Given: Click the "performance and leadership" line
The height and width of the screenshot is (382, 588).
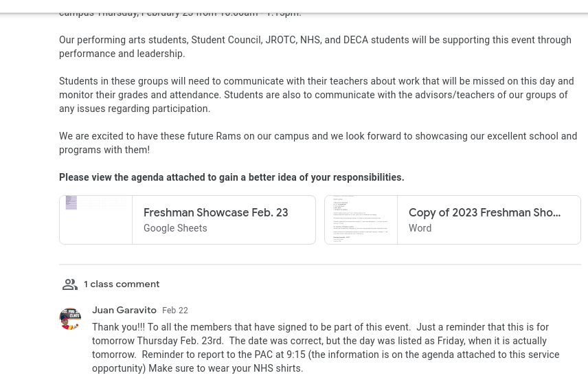Looking at the screenshot, I should [x=122, y=54].
